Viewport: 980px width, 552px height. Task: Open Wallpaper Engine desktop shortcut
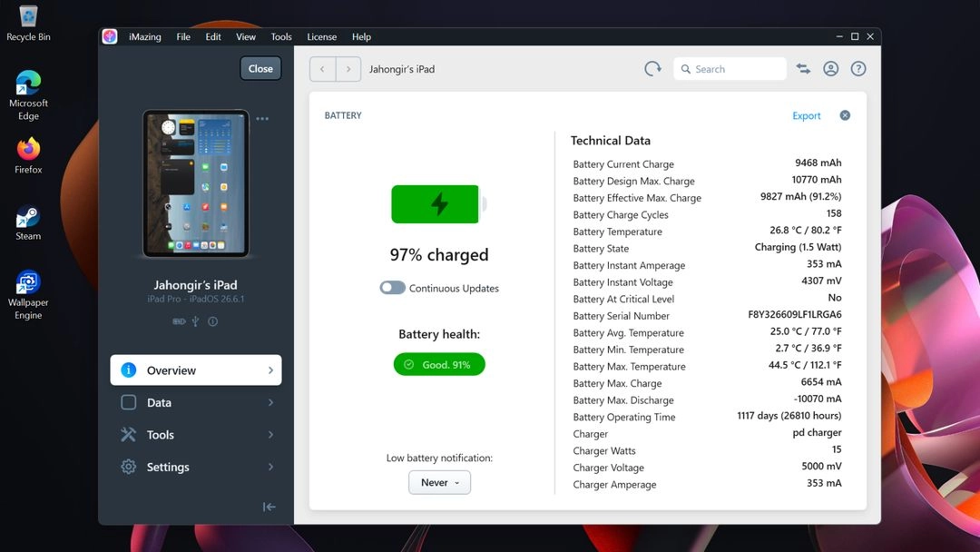click(28, 295)
